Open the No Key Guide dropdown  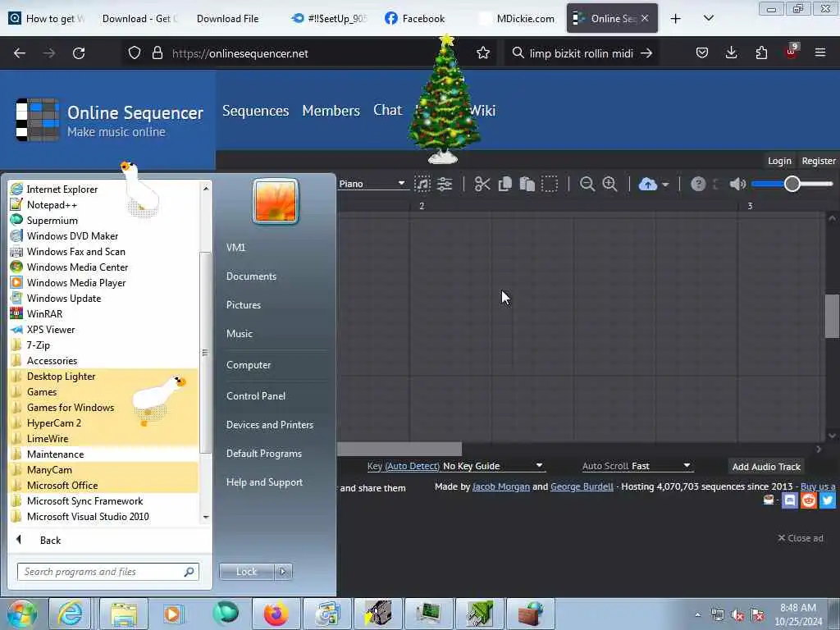(493, 466)
